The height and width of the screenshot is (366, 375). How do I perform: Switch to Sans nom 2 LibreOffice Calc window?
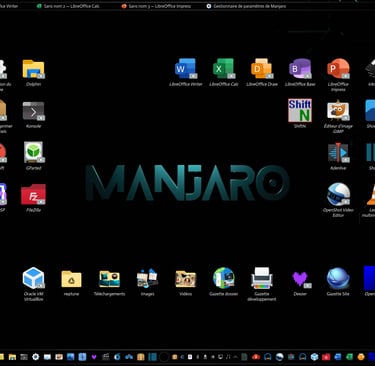tap(68, 6)
